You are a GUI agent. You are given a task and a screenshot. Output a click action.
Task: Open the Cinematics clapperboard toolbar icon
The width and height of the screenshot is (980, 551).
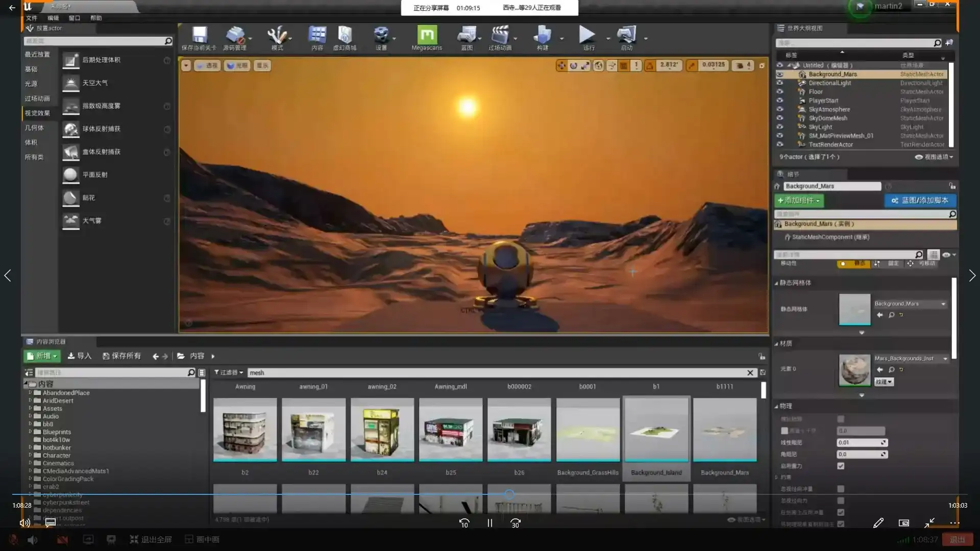[x=499, y=35]
